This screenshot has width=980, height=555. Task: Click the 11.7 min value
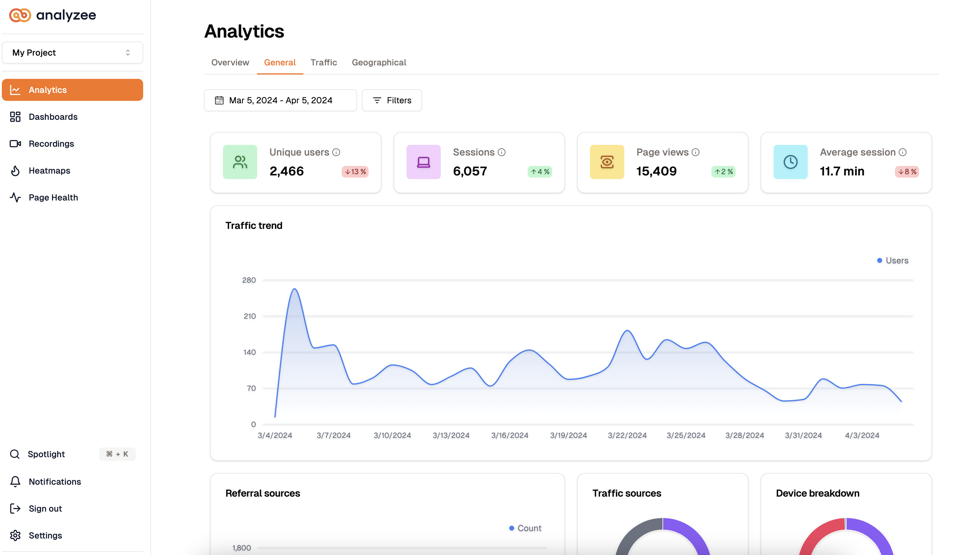click(x=842, y=171)
